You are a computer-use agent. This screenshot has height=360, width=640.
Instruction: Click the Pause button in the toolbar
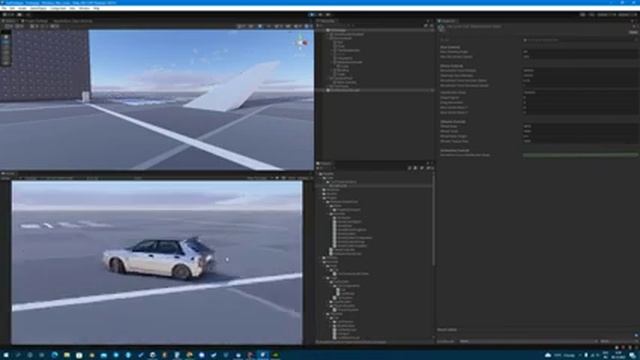point(320,15)
